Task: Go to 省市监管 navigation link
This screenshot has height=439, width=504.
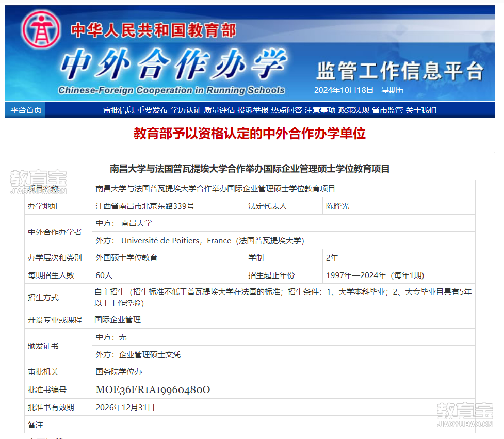Action: coord(387,110)
